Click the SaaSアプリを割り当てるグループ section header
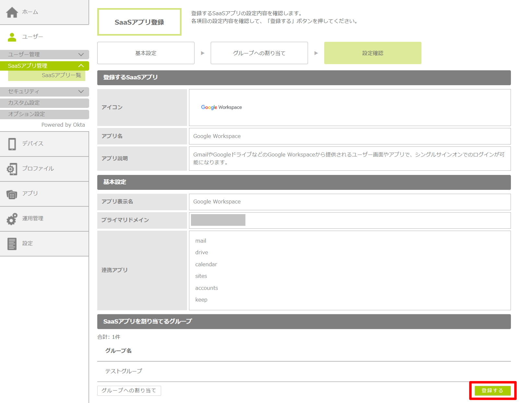532x403 pixels. click(x=304, y=322)
